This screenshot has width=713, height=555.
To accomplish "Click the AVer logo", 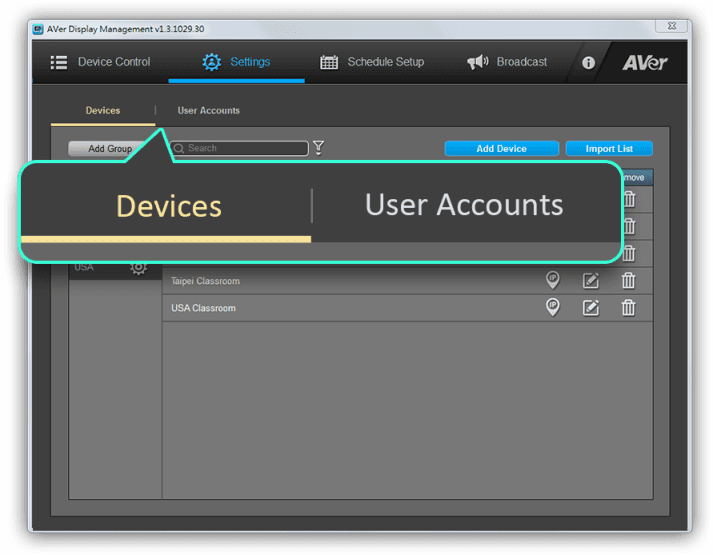I will tap(645, 63).
